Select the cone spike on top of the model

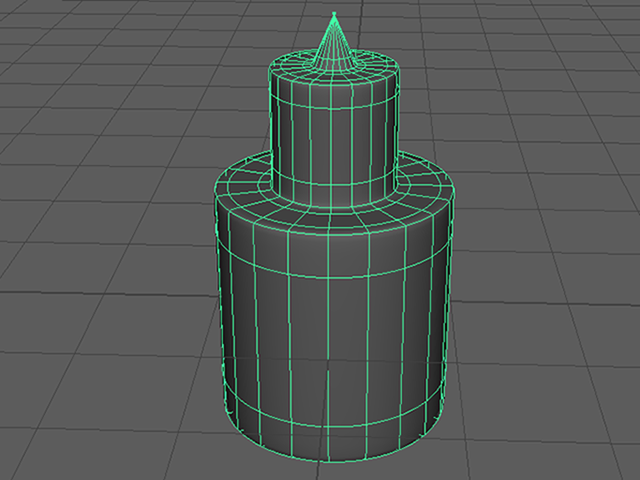[x=335, y=45]
